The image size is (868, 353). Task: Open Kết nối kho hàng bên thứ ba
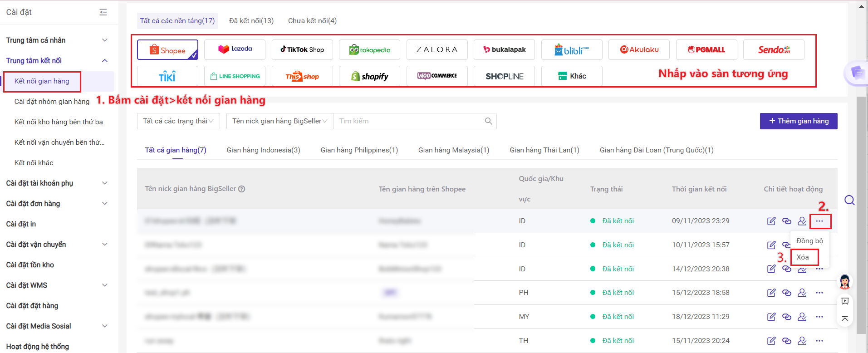[59, 122]
